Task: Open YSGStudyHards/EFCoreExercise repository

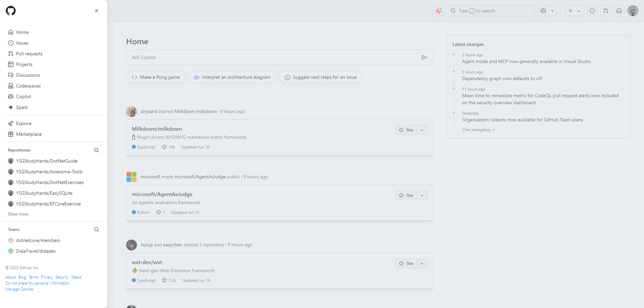Action: point(48,204)
